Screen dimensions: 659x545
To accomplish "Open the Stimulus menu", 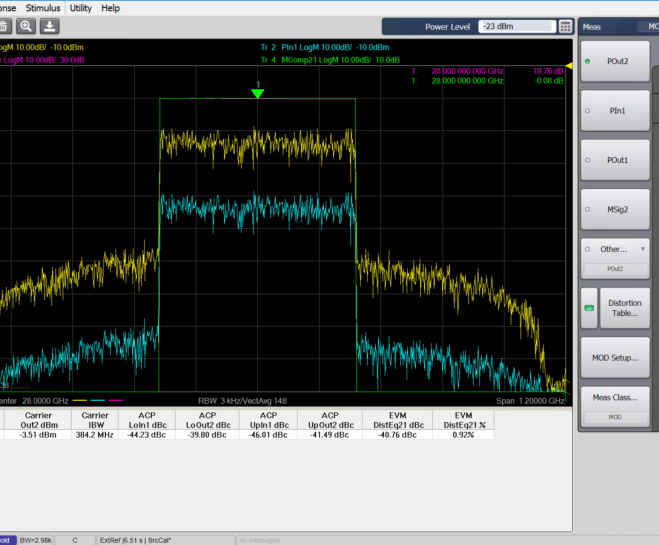I will [x=43, y=8].
